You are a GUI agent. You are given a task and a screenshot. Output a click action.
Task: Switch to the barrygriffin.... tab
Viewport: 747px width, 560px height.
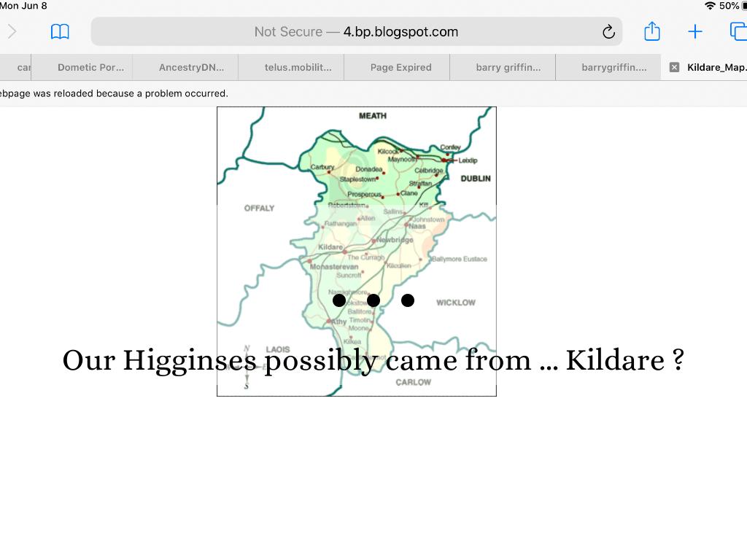tap(614, 67)
